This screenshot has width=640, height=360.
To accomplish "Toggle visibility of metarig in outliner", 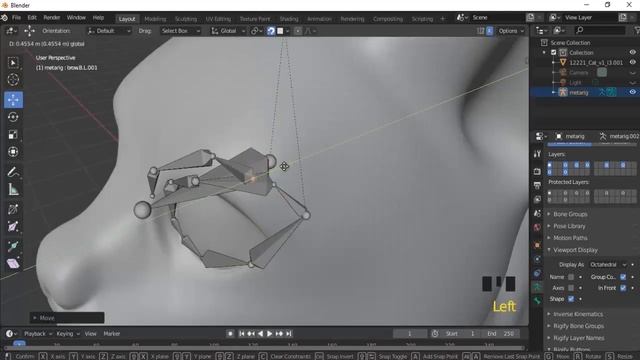I will coord(632,92).
